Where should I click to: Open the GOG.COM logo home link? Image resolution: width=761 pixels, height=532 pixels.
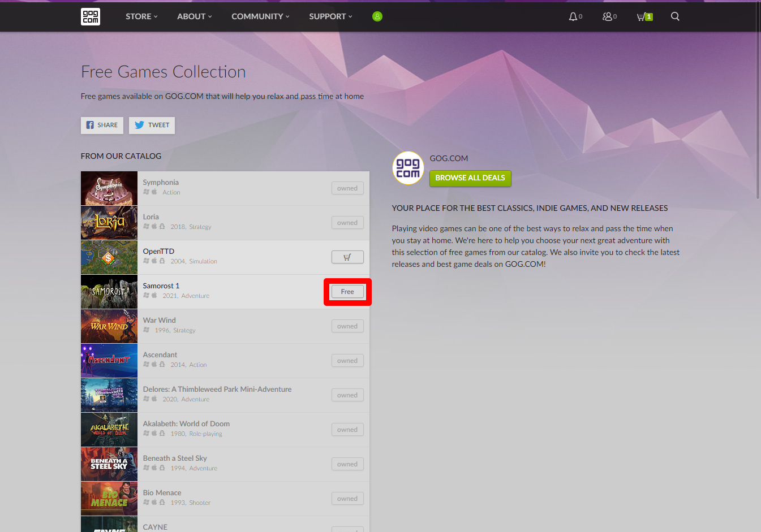pos(91,16)
